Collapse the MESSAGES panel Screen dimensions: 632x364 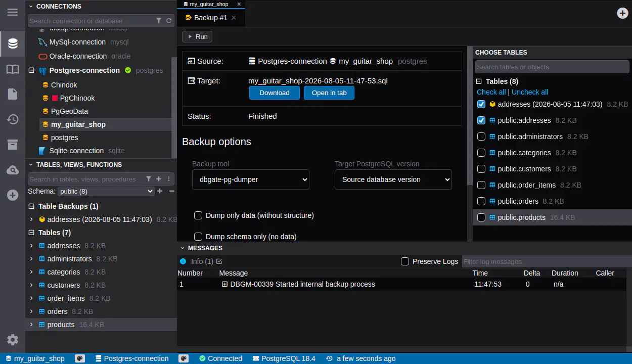pos(183,248)
